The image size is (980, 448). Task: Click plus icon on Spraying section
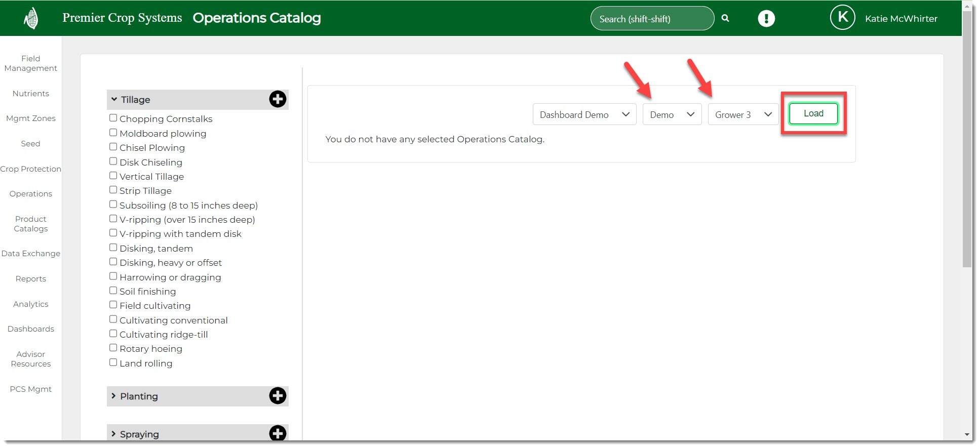(x=278, y=433)
